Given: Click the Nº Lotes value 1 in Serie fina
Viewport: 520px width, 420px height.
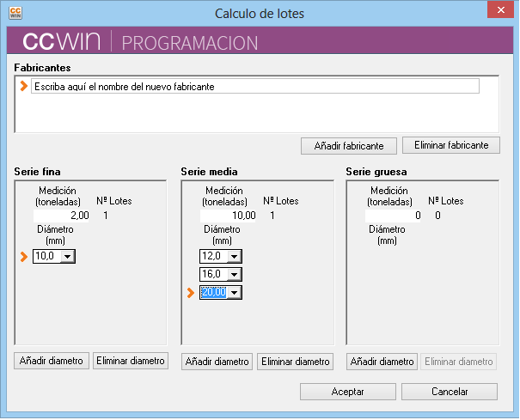Looking at the screenshot, I should [x=106, y=216].
